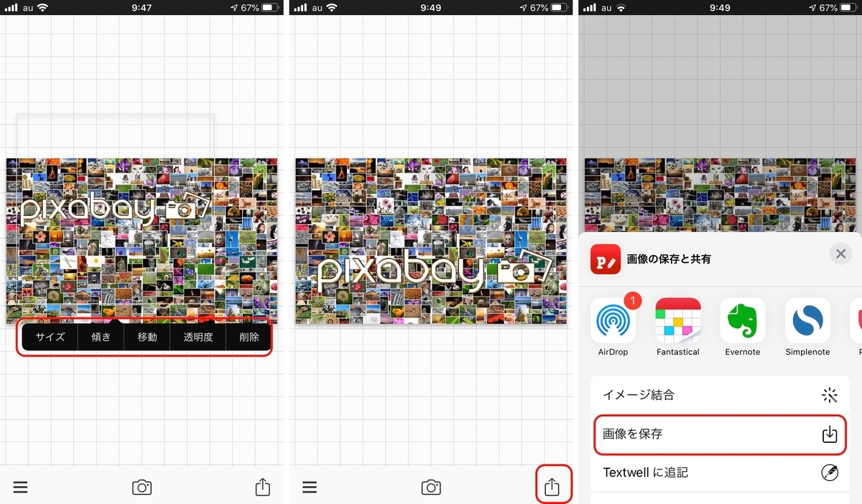Share via AirDrop
The image size is (862, 504).
pos(613,327)
